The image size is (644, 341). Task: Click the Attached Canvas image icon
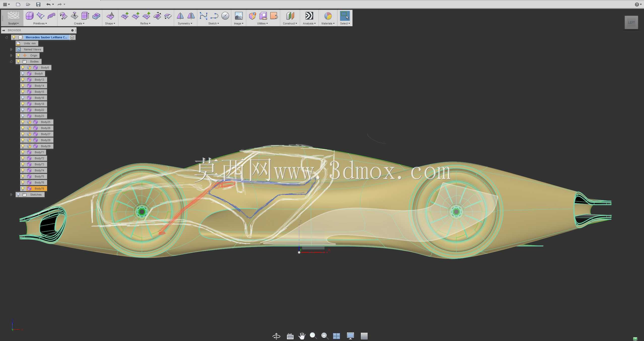pos(239,16)
